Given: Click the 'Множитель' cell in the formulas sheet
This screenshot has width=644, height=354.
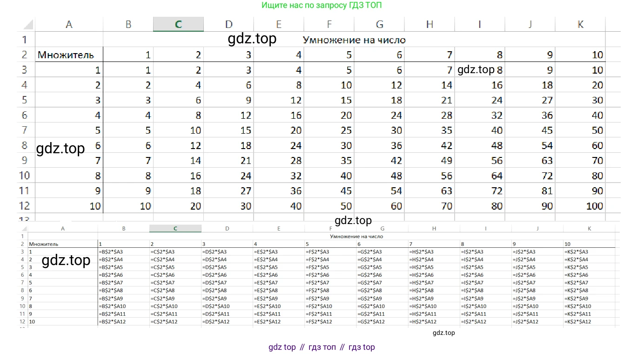Looking at the screenshot, I should [63, 244].
